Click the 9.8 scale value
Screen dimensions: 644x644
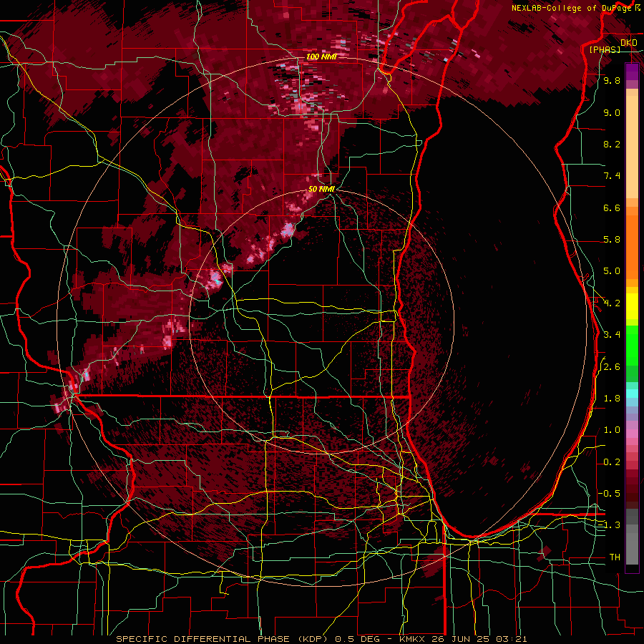pos(612,80)
